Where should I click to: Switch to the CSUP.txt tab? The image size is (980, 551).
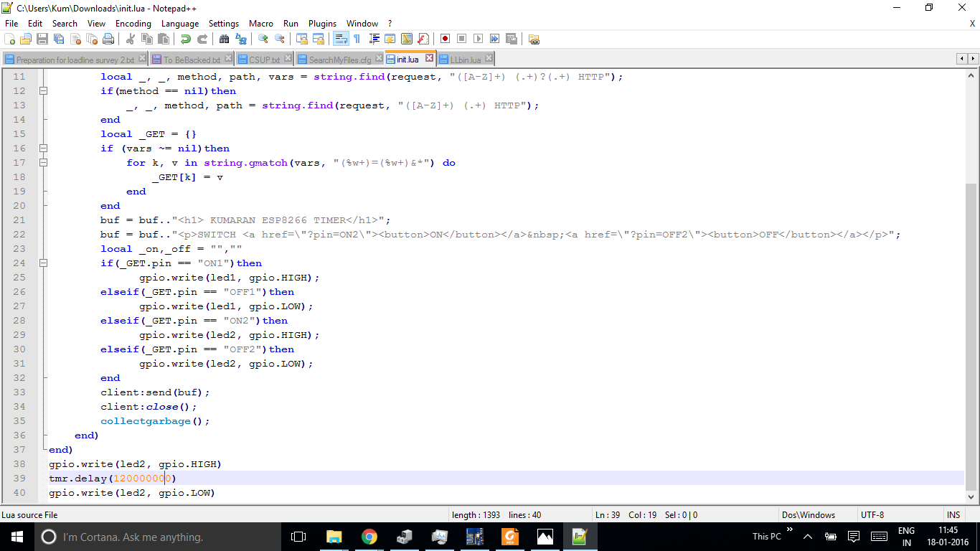[x=264, y=60]
